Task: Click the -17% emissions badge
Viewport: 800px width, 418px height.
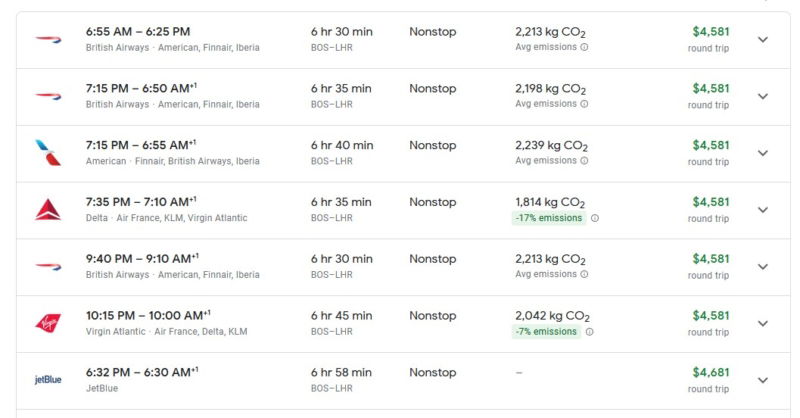Action: point(549,218)
